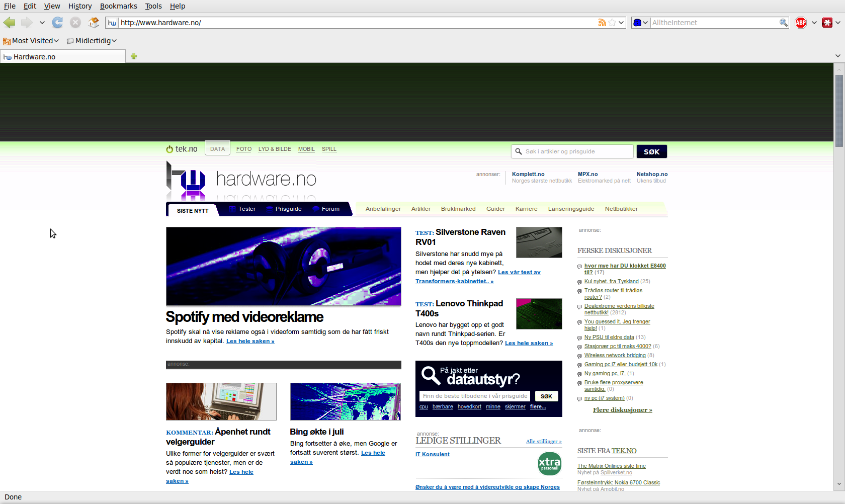
Task: Open the Anbefalinger nav link
Action: [383, 209]
